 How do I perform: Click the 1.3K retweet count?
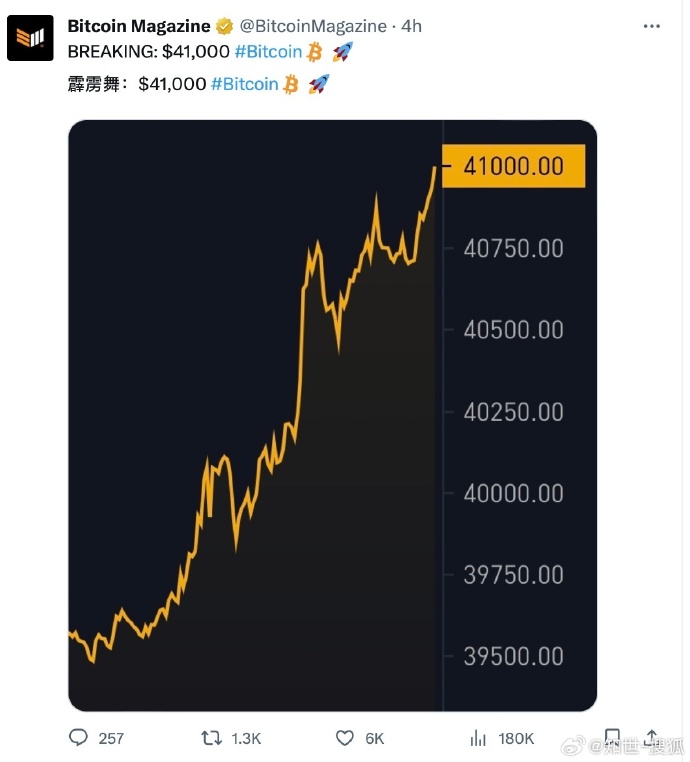coord(246,739)
